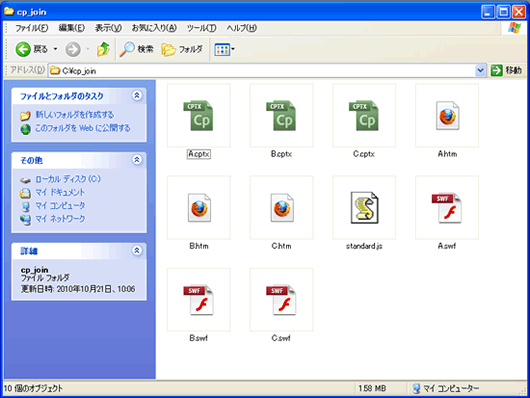Click 新しいフォルダを作成する link
This screenshot has width=530, height=398.
pos(75,115)
